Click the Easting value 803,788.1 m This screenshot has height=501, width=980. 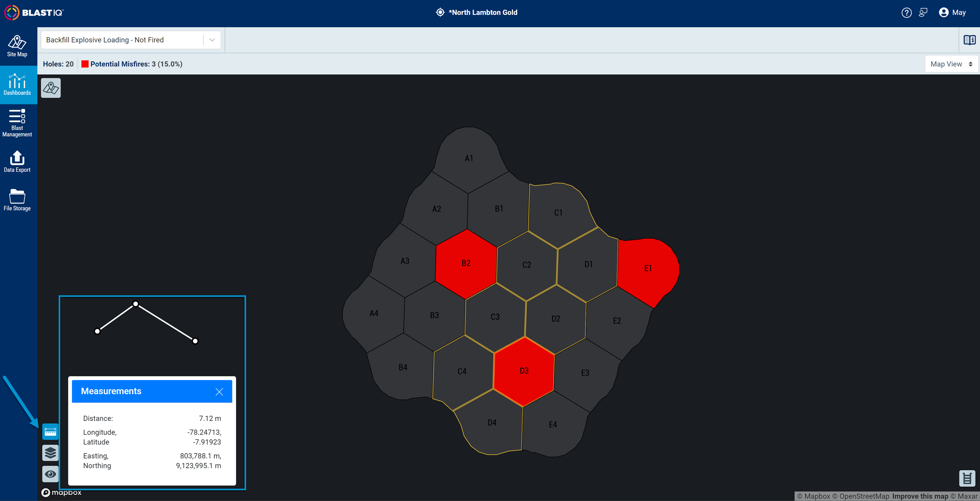[x=200, y=456]
